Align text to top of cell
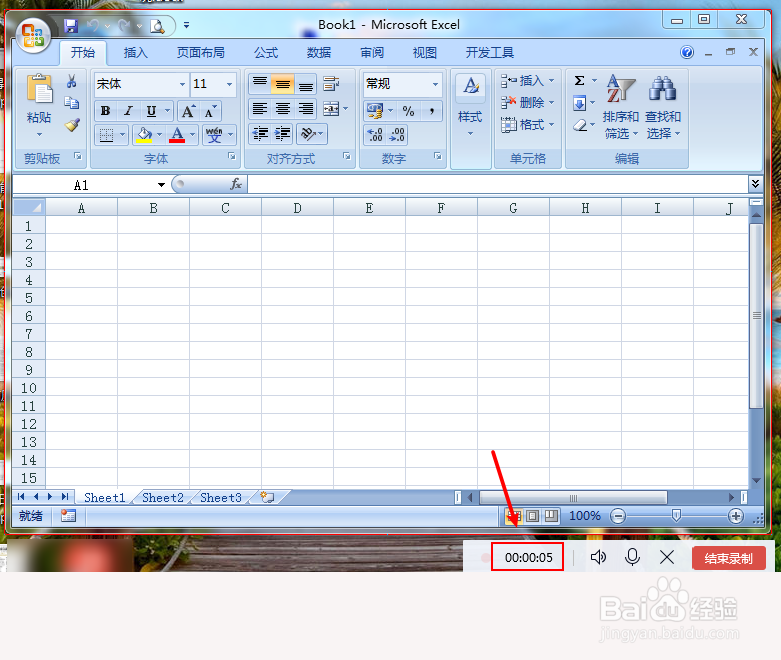Image resolution: width=781 pixels, height=660 pixels. tap(260, 84)
